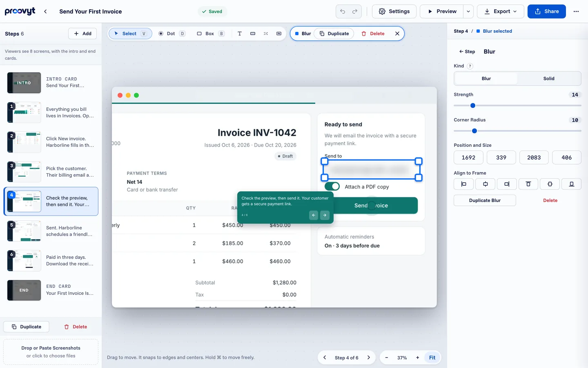Pick the blur pattern tool icon
The image size is (588, 368).
click(266, 34)
